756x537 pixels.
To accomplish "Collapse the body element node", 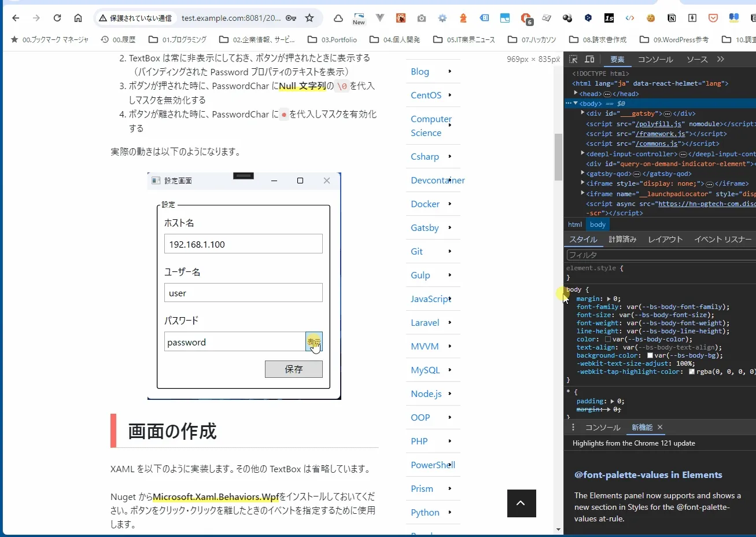I will (x=576, y=103).
